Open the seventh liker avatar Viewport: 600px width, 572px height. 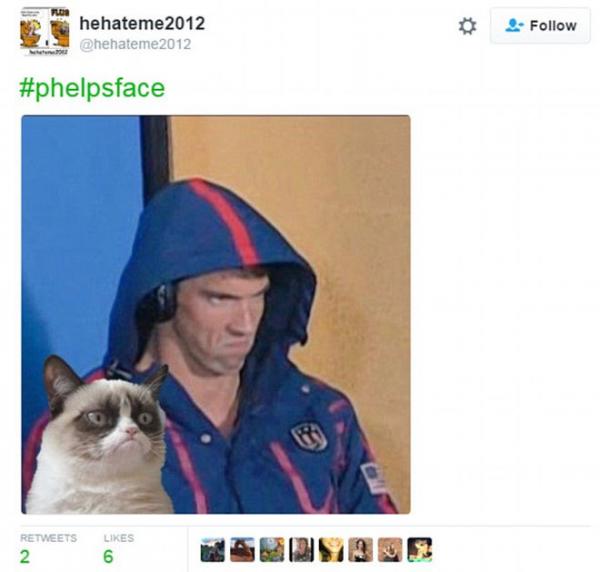point(390,550)
